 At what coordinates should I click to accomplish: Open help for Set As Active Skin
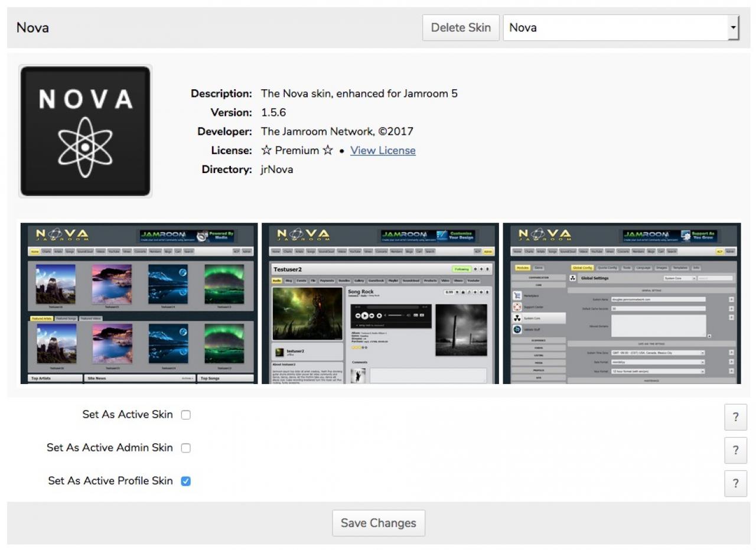[x=735, y=416]
